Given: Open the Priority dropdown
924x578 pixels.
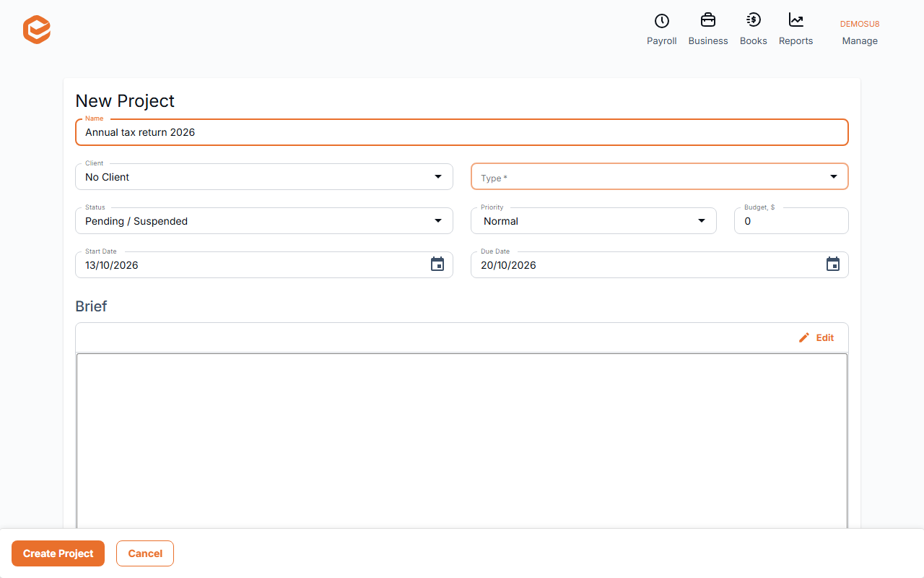Looking at the screenshot, I should pos(593,221).
